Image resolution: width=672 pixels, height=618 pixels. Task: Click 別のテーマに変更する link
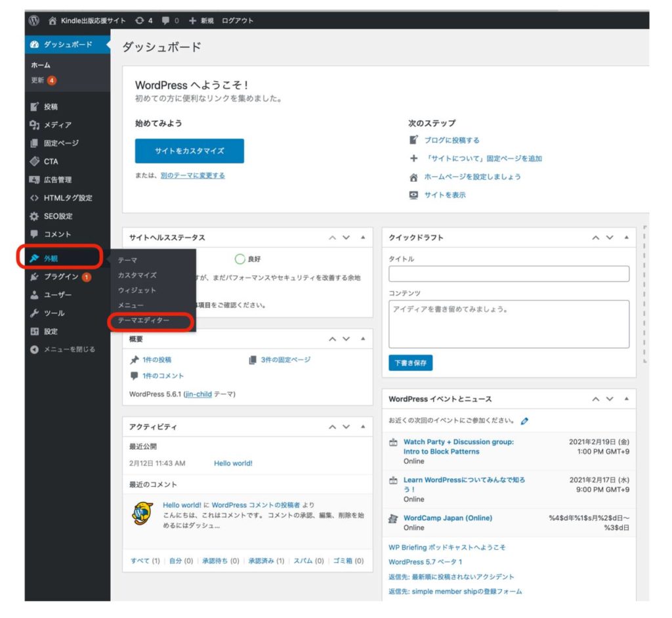pos(193,175)
